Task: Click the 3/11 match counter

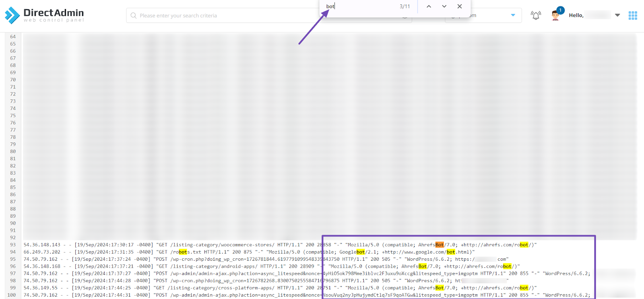Action: click(x=405, y=6)
